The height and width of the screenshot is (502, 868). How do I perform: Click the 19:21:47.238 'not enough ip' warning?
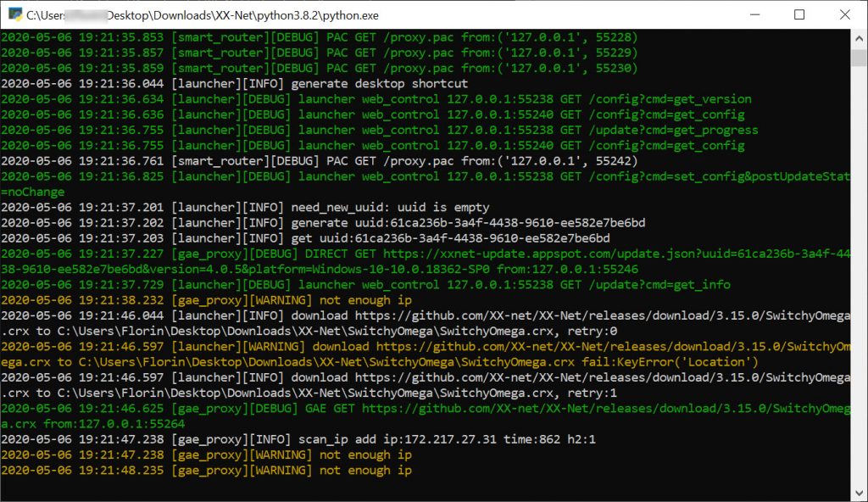pos(206,455)
